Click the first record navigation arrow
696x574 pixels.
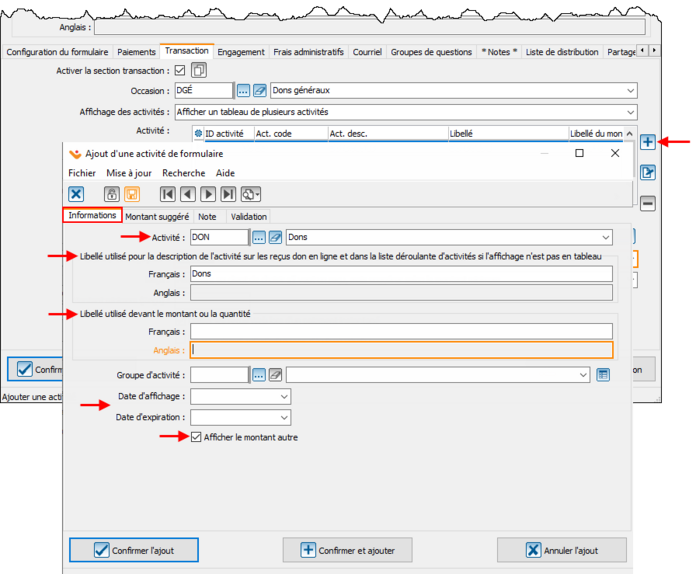pos(168,194)
